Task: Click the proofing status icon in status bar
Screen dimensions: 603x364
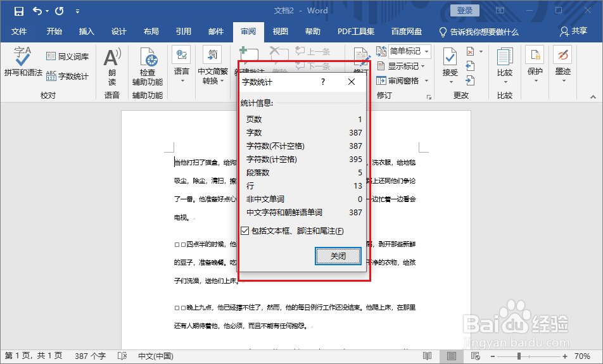Action: (122, 356)
